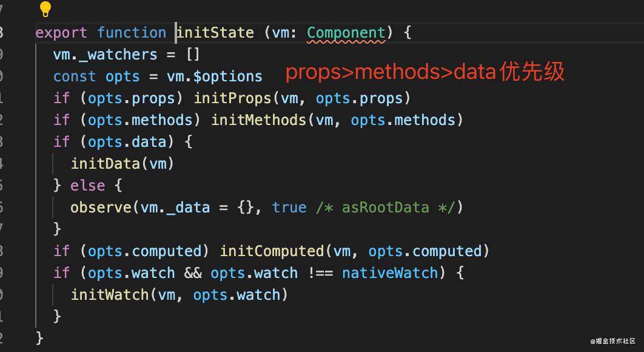This screenshot has width=644, height=352.
Task: Click the initData(vm) call
Action: coord(123,164)
